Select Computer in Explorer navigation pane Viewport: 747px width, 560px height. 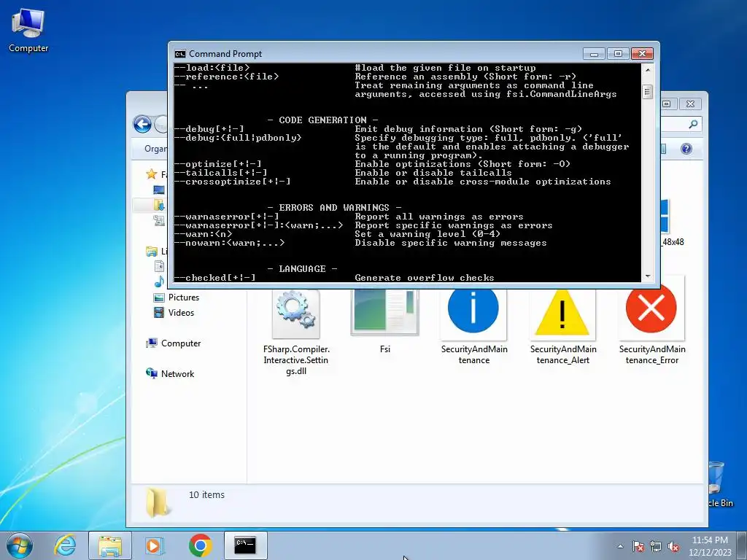pyautogui.click(x=174, y=343)
